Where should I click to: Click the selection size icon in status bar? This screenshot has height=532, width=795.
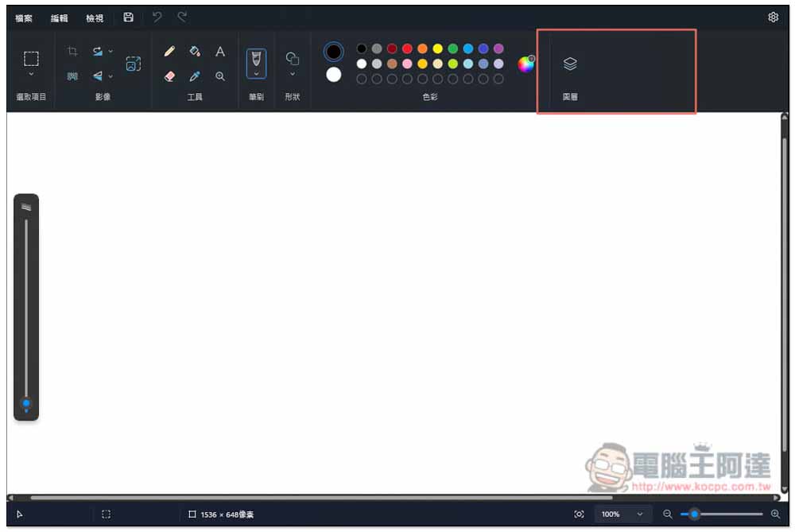[x=106, y=515]
